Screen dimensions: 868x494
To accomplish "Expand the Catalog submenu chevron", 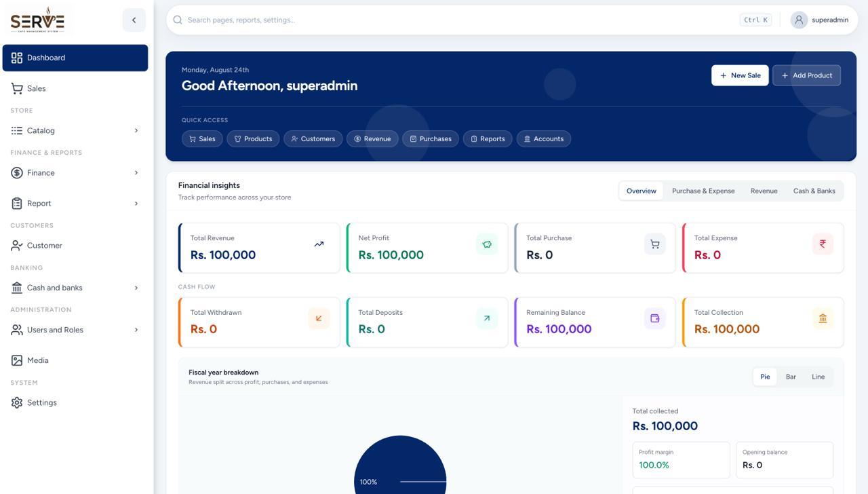I will click(136, 130).
